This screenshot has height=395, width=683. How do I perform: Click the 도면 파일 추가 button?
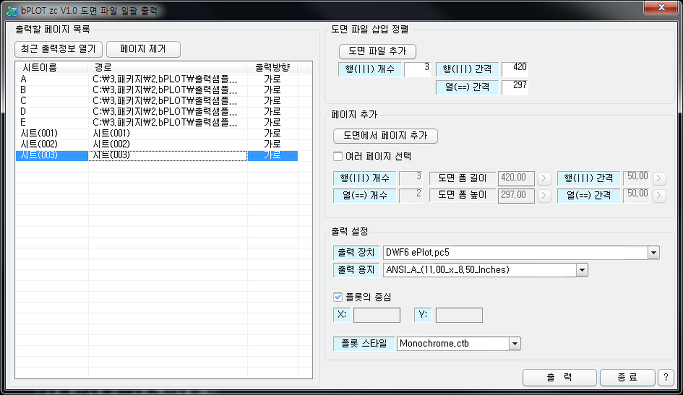377,51
